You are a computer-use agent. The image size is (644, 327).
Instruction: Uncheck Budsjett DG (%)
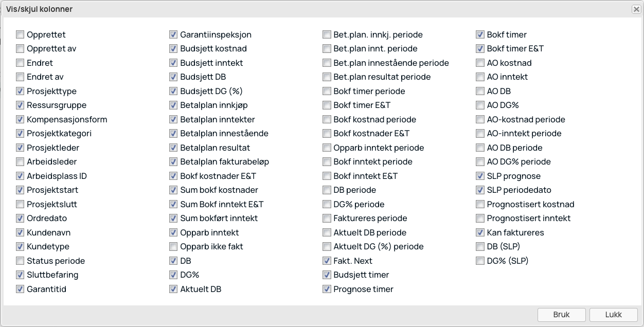click(x=173, y=92)
